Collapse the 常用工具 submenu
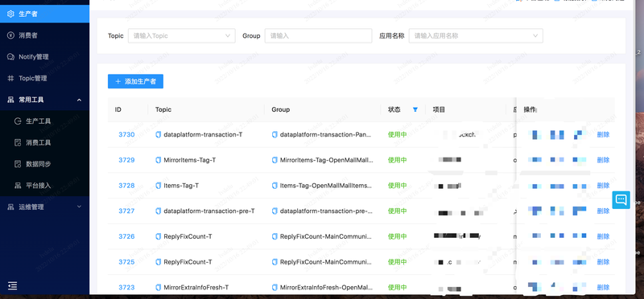The width and height of the screenshot is (644, 299). click(44, 100)
